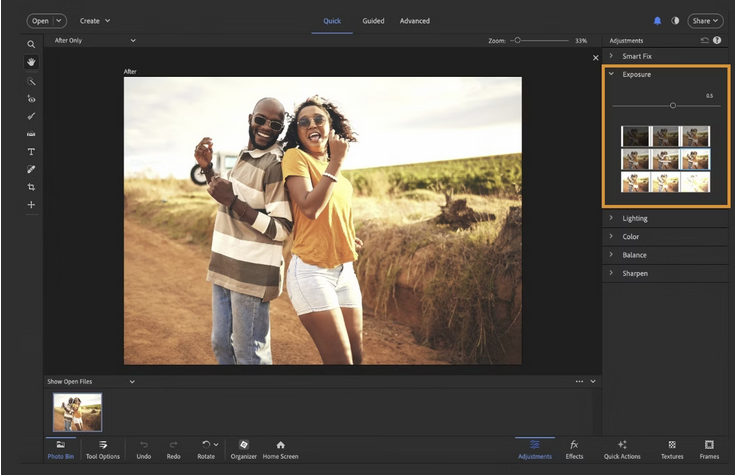Toggle the light/dark theme icon
This screenshot has height=475, width=735.
674,20
